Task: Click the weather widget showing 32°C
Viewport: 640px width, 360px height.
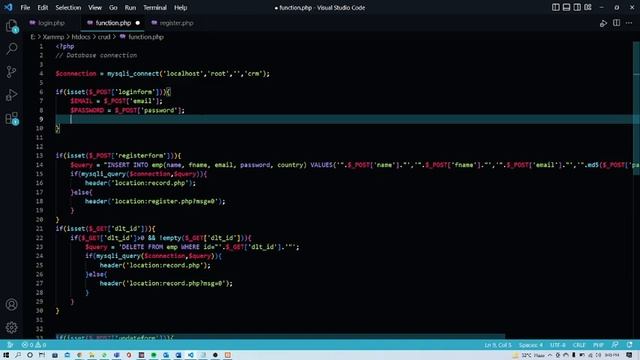Action: [x=529, y=356]
